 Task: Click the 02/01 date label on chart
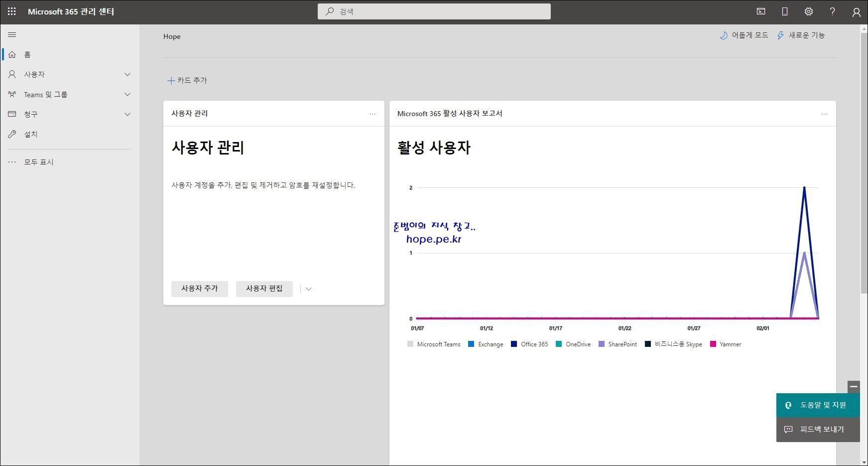click(763, 328)
